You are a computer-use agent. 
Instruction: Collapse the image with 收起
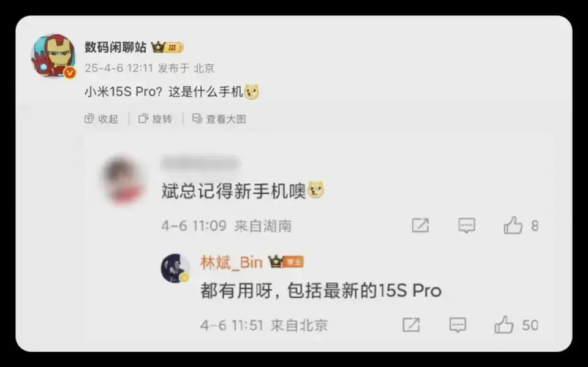101,119
